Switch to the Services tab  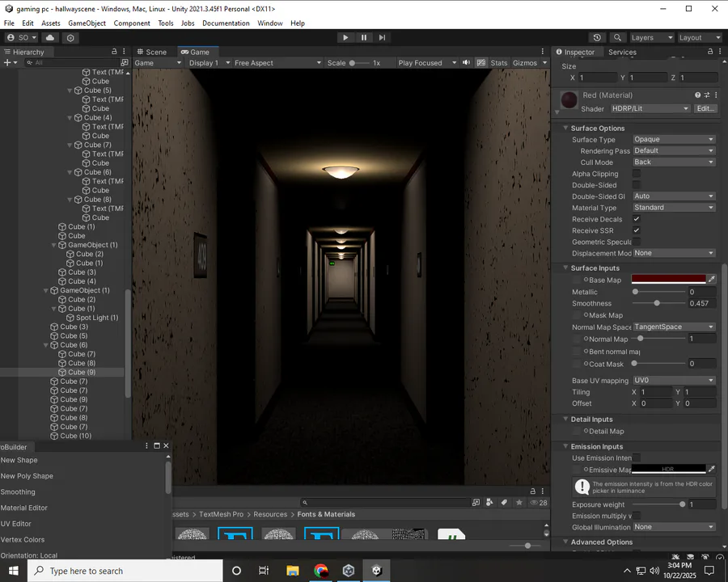(622, 52)
